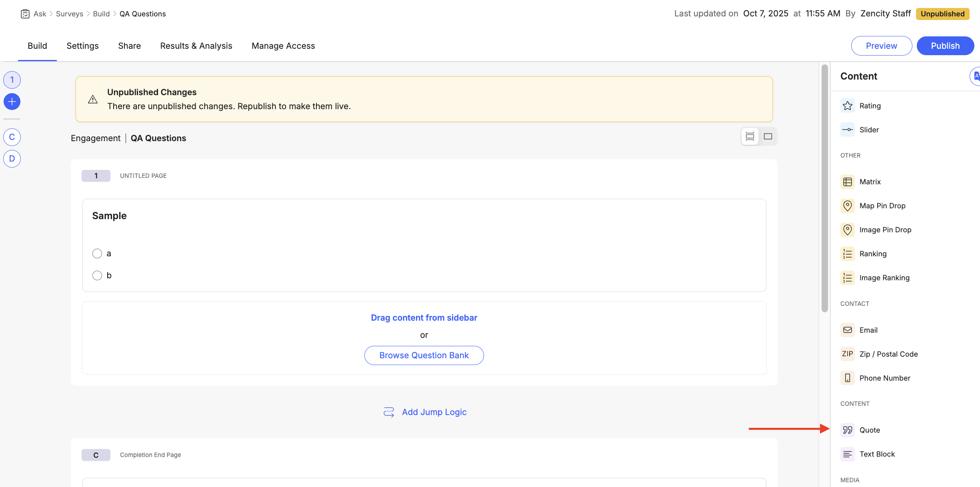Click Add Jump Logic link
Image resolution: width=980 pixels, height=487 pixels.
pos(434,412)
